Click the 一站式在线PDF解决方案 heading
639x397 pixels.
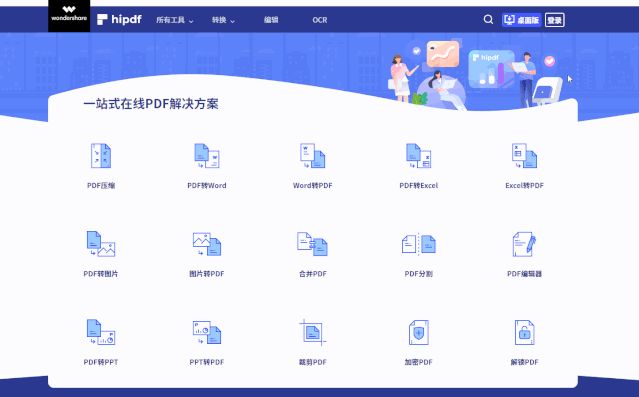click(151, 104)
